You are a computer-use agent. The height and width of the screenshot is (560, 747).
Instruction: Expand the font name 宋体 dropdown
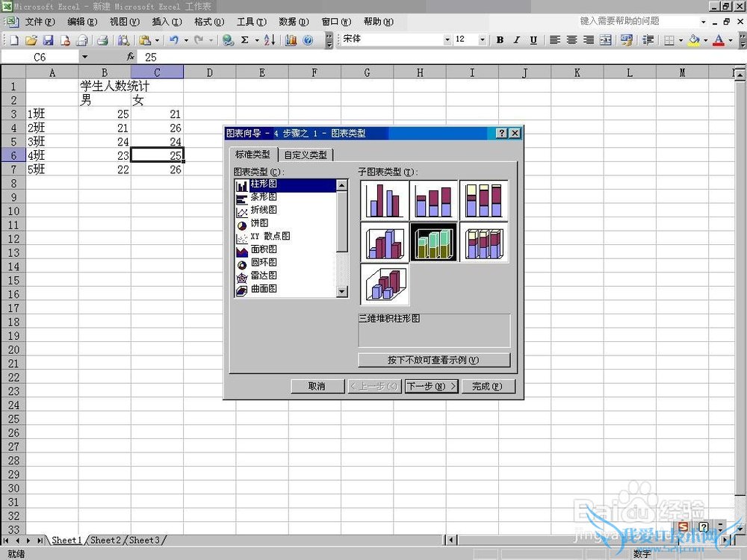click(x=447, y=40)
